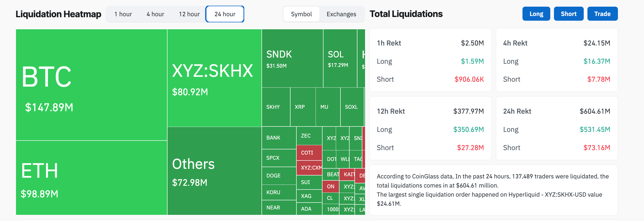The width and height of the screenshot is (644, 221).
Task: Click the 12h Short value $27.28M
Action: point(470,148)
